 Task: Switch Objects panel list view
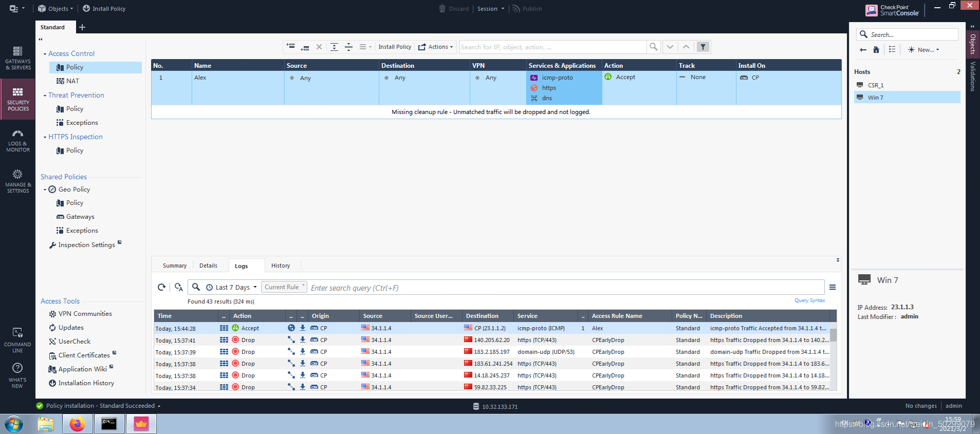pyautogui.click(x=892, y=50)
